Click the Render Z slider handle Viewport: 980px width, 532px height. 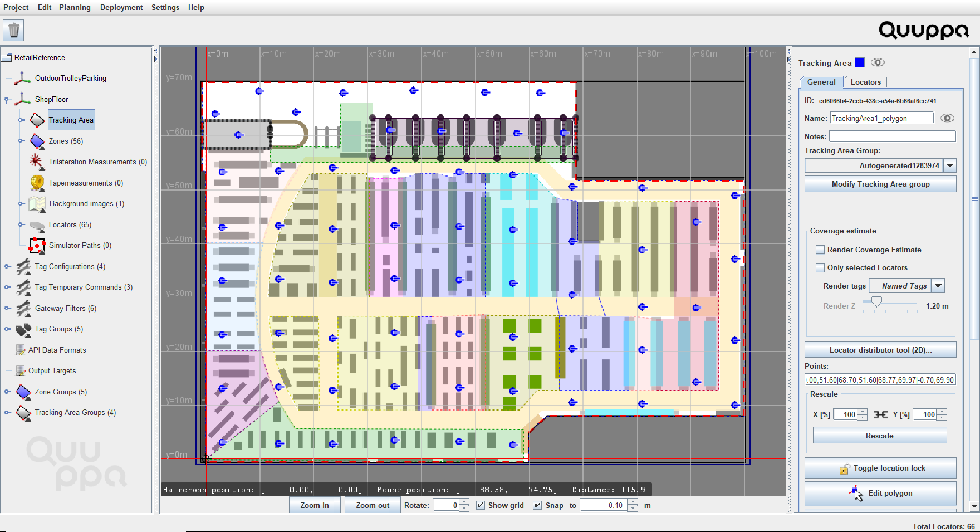pyautogui.click(x=877, y=301)
